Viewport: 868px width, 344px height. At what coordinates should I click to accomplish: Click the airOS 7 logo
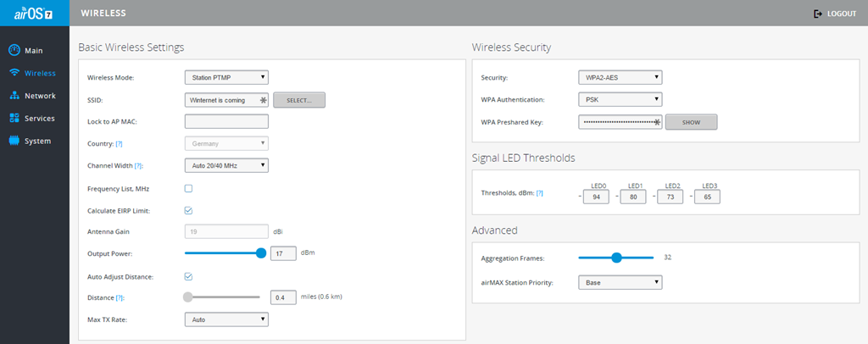click(33, 14)
